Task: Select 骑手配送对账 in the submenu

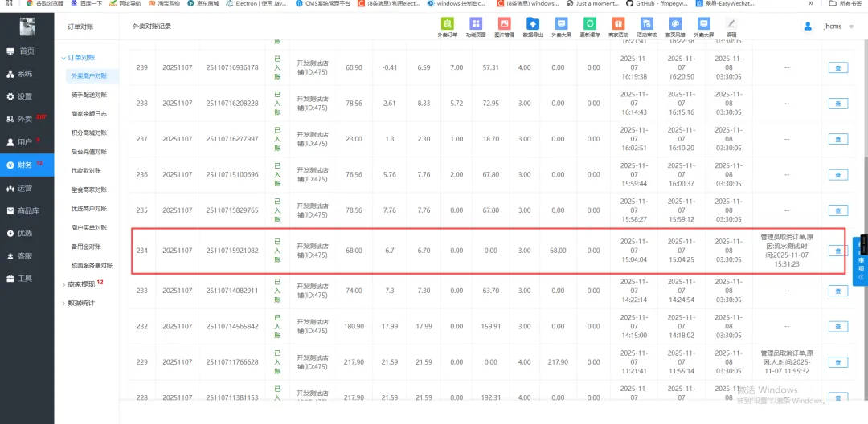Action: pyautogui.click(x=88, y=95)
